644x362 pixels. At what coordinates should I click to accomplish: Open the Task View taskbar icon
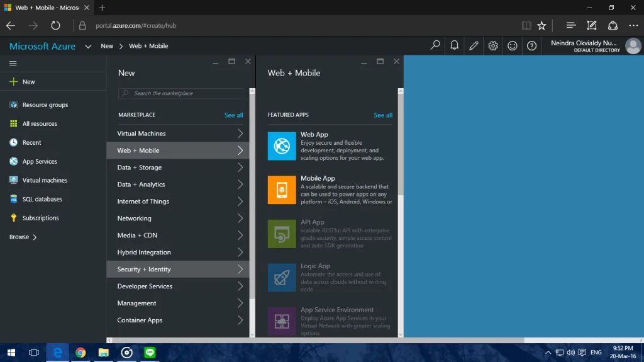[x=34, y=353]
